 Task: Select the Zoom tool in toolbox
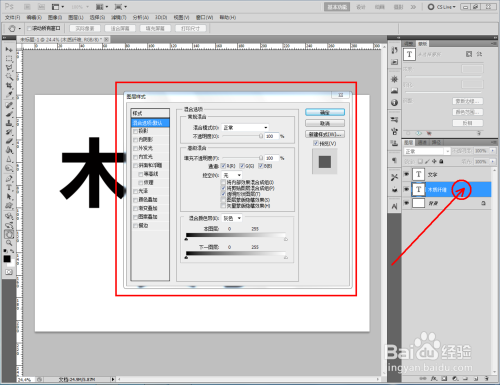(x=9, y=243)
